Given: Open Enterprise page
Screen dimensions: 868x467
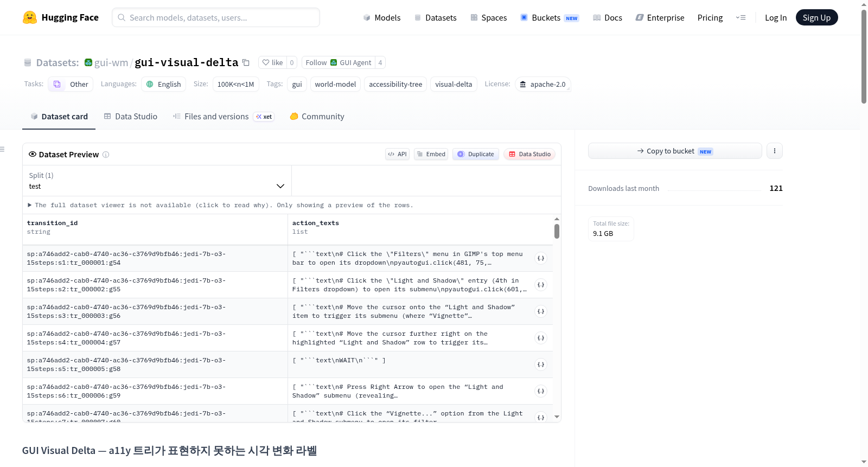Looking at the screenshot, I should [660, 17].
